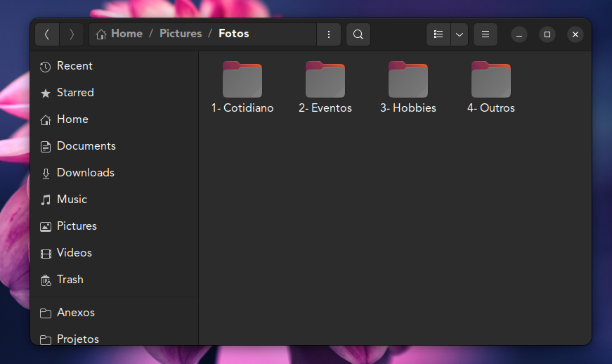612x364 pixels.
Task: Go forward with the right arrow button
Action: pos(72,34)
